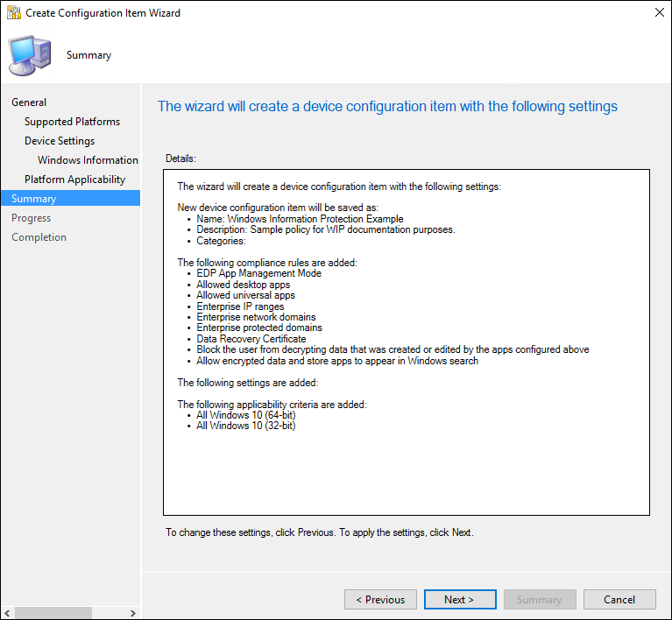Click 'Allow encrypted data and store apps' rule
672x620 pixels.
tap(337, 361)
